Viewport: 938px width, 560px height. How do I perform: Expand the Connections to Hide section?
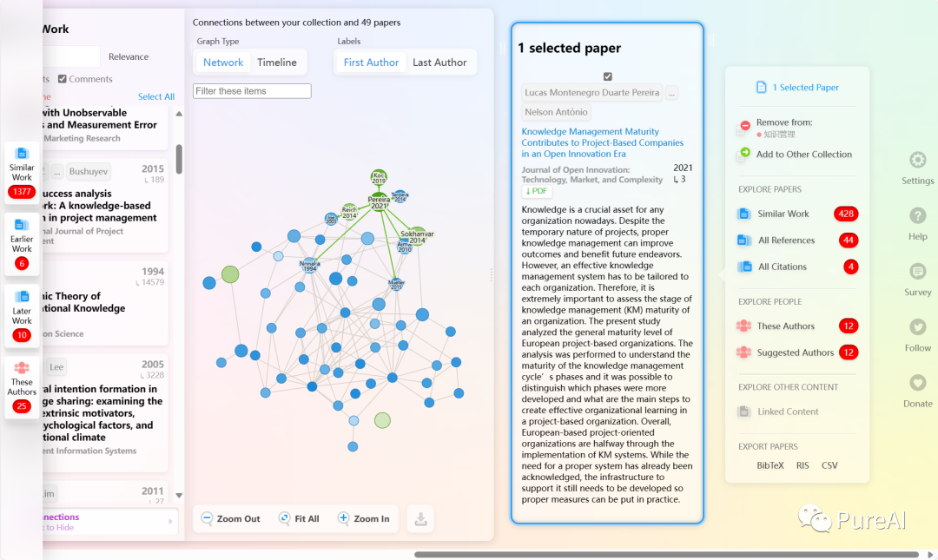tap(171, 521)
